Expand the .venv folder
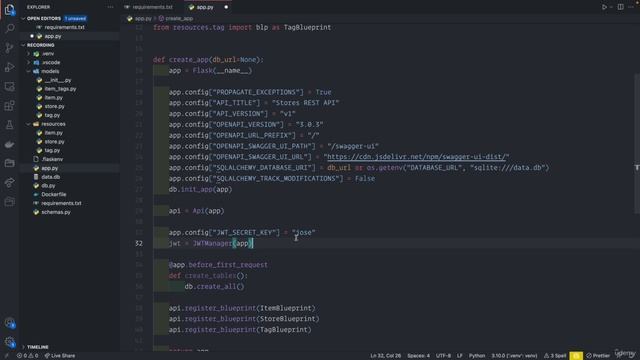The height and width of the screenshot is (360, 640). [48, 53]
